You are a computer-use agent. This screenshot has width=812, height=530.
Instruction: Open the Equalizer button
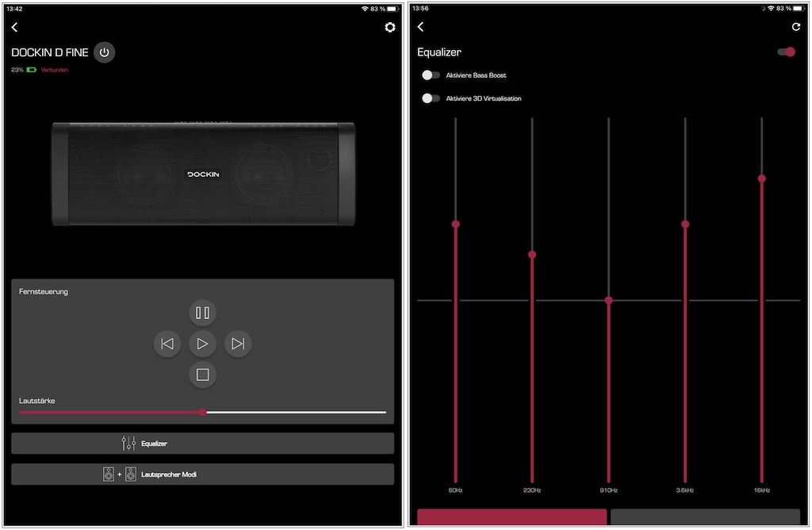pos(202,444)
